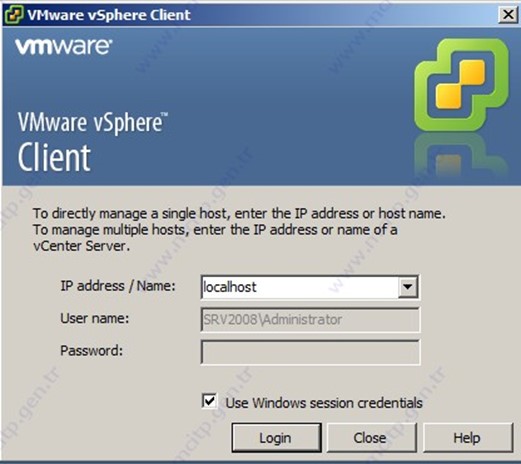Click the localhost text in the combo box
The height and width of the screenshot is (464, 521).
click(x=230, y=287)
